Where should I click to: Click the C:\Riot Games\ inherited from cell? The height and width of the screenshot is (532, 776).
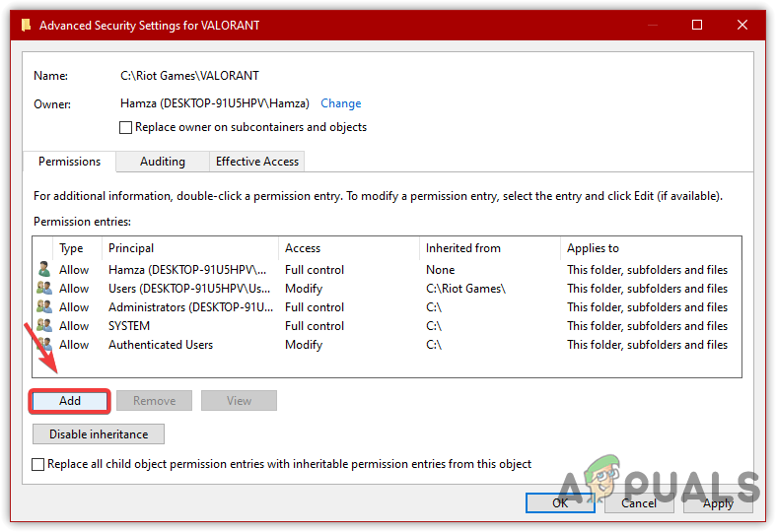click(465, 289)
